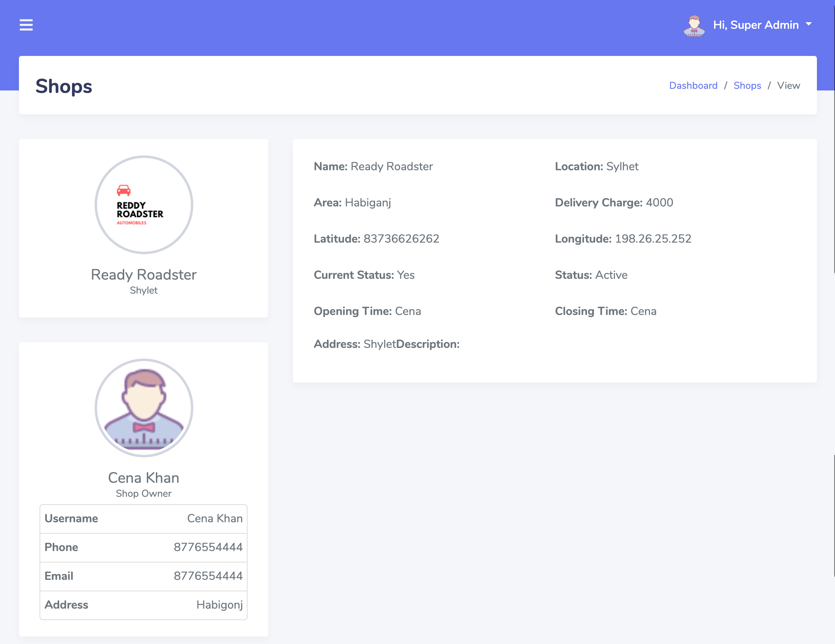Click the Opening Time: Cena field

pos(367,311)
